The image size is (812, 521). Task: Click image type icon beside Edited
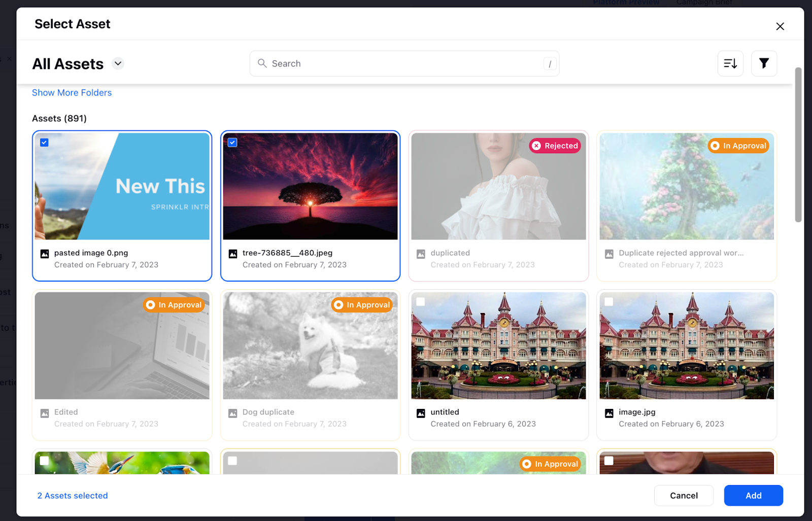coord(45,413)
